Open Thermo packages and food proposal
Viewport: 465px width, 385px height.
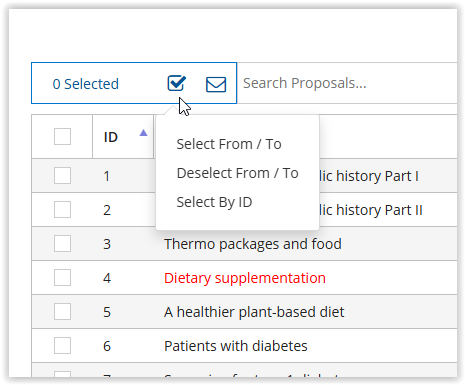pos(253,244)
